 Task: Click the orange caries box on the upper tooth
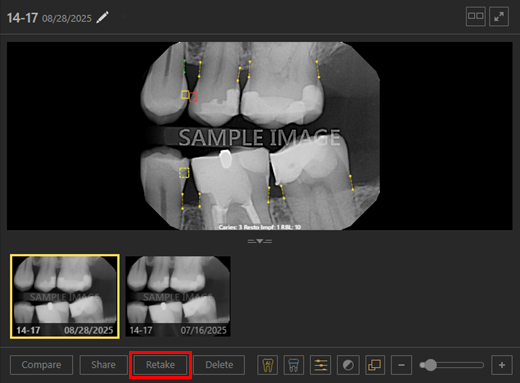[x=185, y=94]
